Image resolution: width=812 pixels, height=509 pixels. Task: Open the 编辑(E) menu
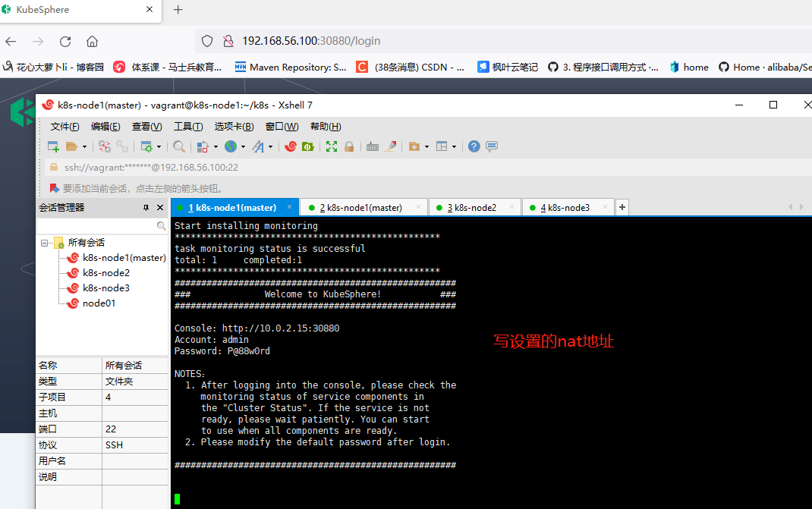[105, 127]
